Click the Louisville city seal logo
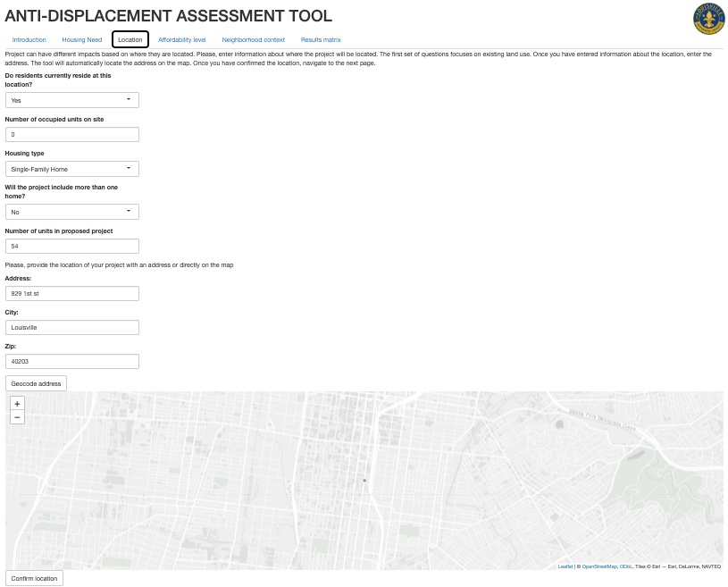 tap(708, 18)
